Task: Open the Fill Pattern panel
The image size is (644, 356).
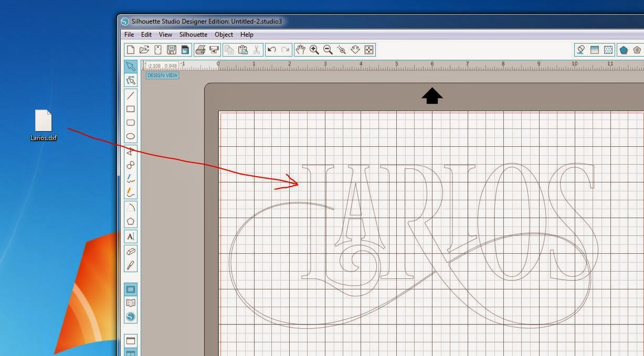Action: 608,50
